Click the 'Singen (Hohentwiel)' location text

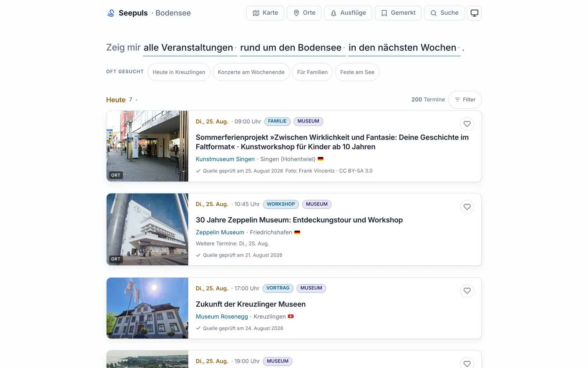tap(288, 159)
